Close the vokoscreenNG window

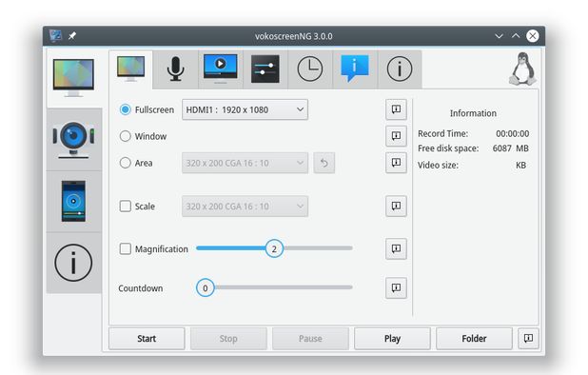tap(533, 36)
